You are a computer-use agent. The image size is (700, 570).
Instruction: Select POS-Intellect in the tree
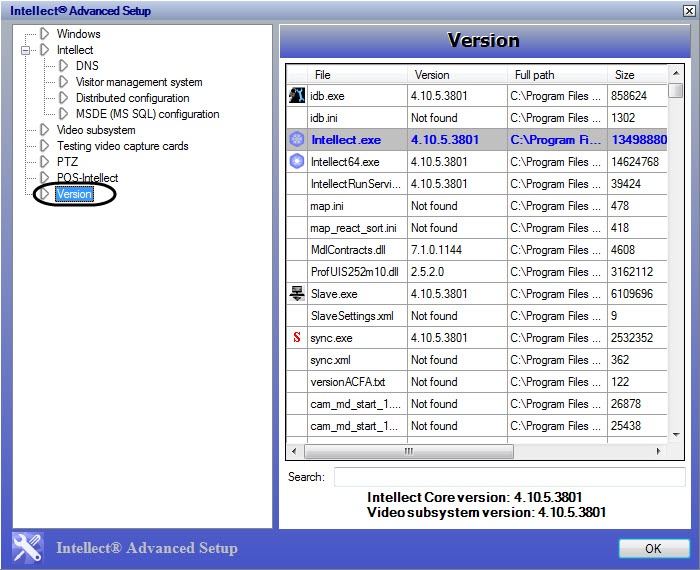[x=88, y=178]
